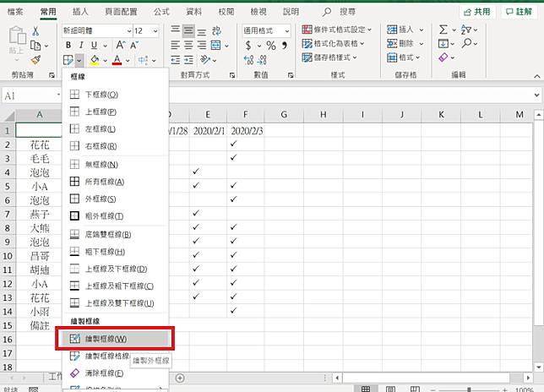Screen dimensions: 544x392
Task: Align text to the bottom
Action: click(x=202, y=31)
